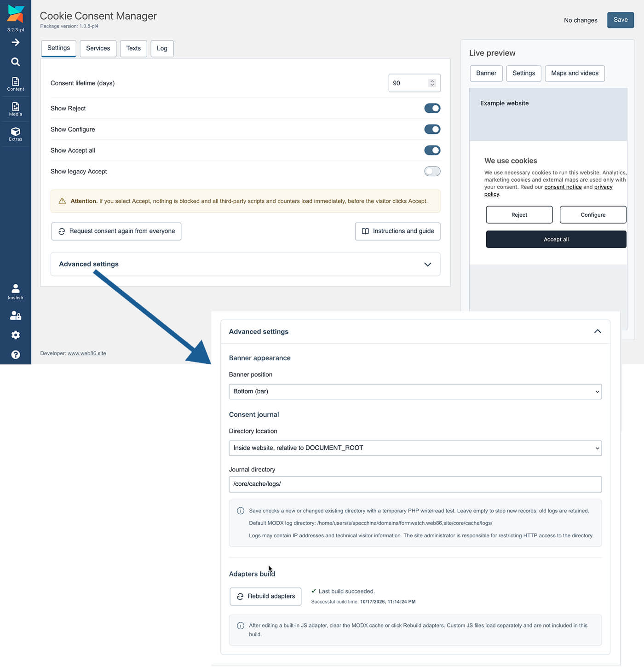Collapse the open Advanced settings panel

click(x=415, y=331)
